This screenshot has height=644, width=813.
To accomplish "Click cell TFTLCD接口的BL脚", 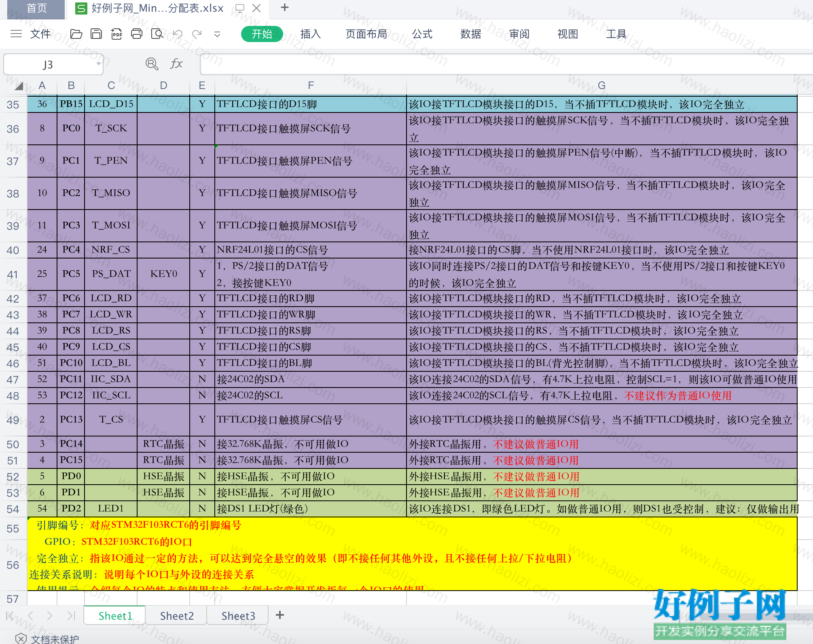I will tap(311, 363).
